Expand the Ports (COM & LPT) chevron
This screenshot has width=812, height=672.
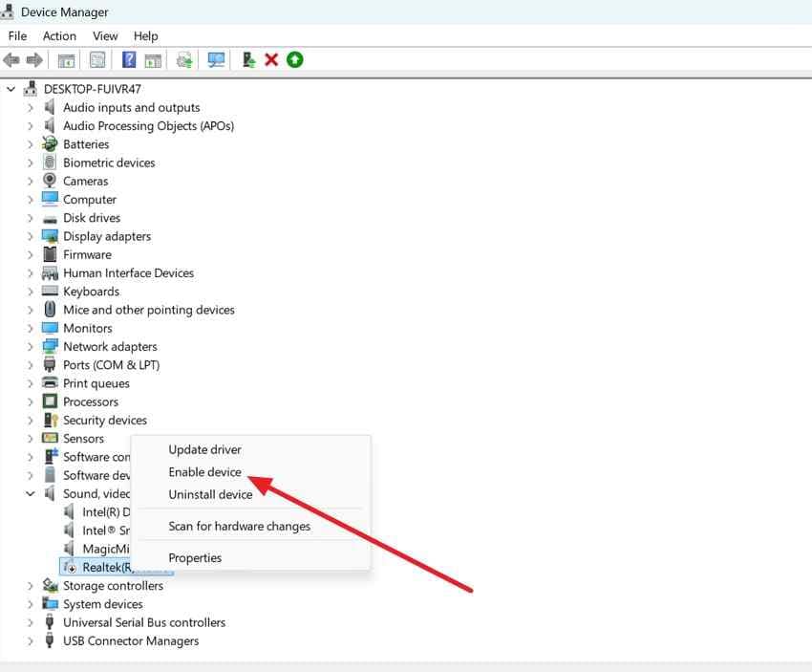[30, 365]
